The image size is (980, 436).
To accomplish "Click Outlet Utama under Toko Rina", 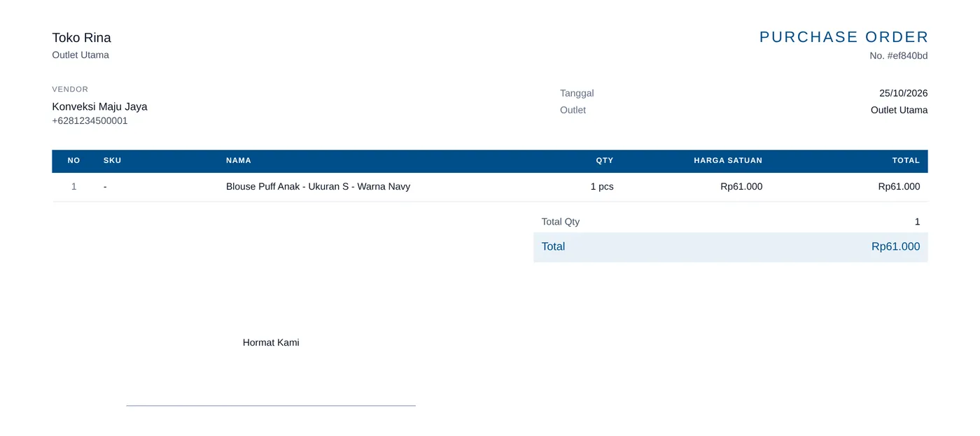I will (80, 55).
